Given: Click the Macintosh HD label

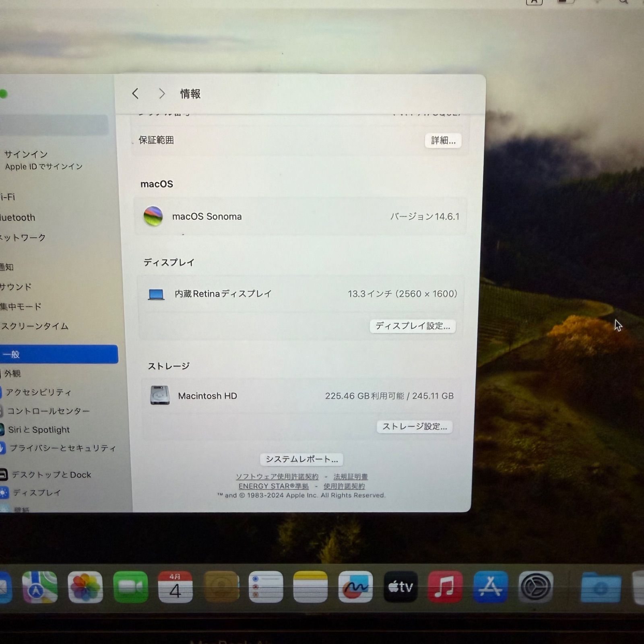Looking at the screenshot, I should point(208,396).
